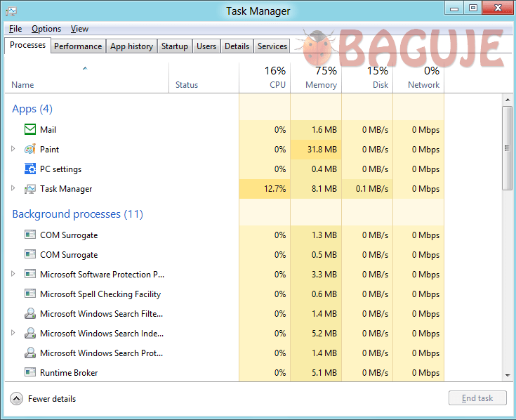Switch to the Performance tab
516x420 pixels.
78,46
